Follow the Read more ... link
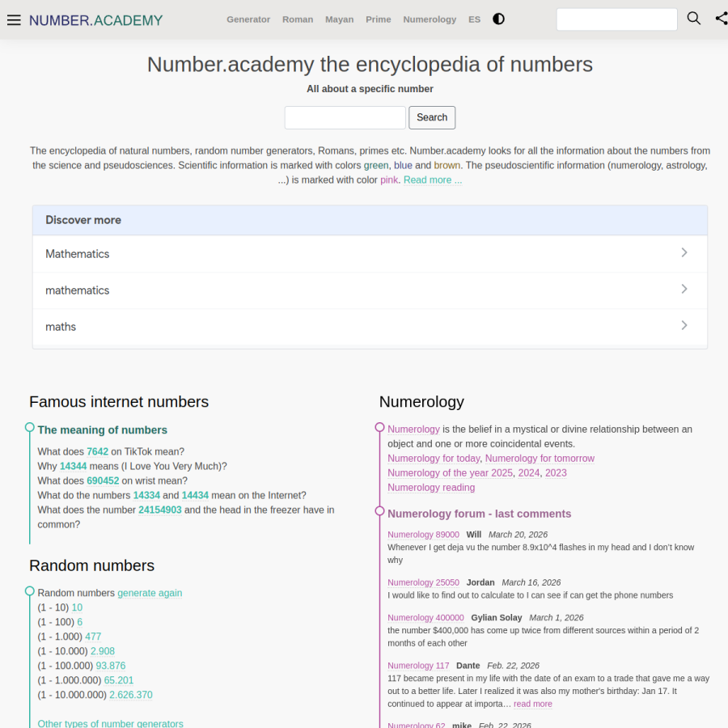This screenshot has height=728, width=728. 433,180
